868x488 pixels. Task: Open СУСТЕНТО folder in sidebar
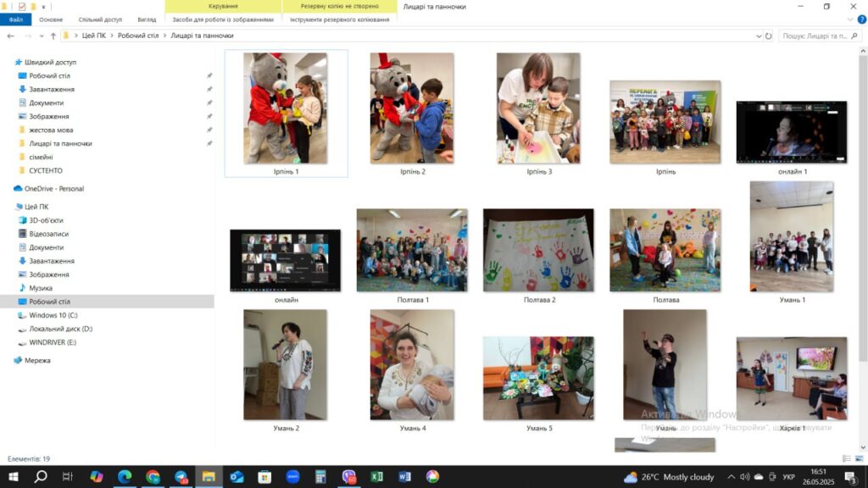pyautogui.click(x=46, y=170)
